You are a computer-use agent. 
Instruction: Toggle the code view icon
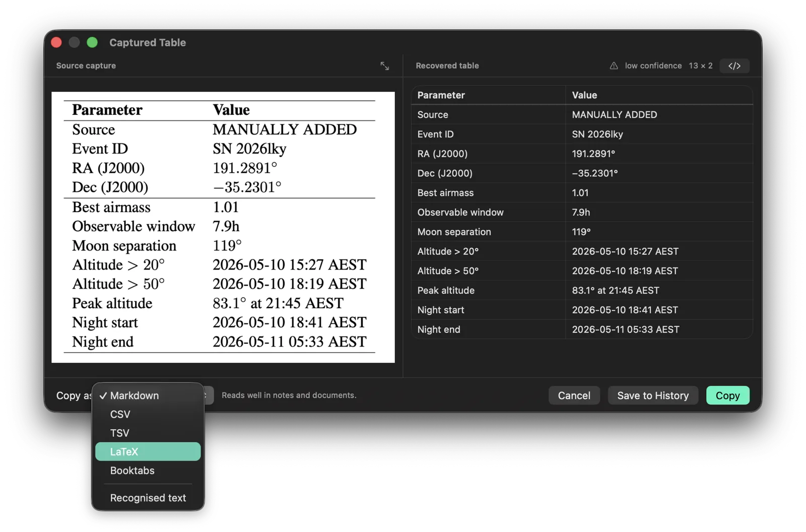tap(734, 66)
